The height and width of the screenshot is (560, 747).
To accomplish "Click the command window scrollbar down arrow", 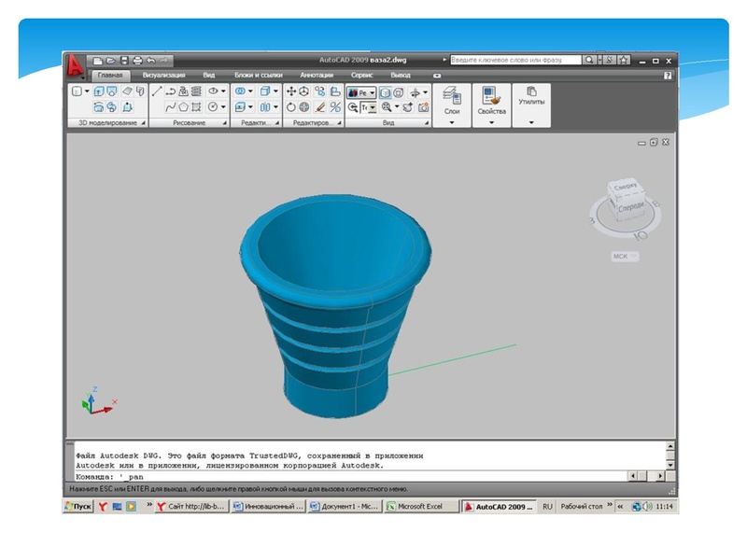I will [x=669, y=464].
